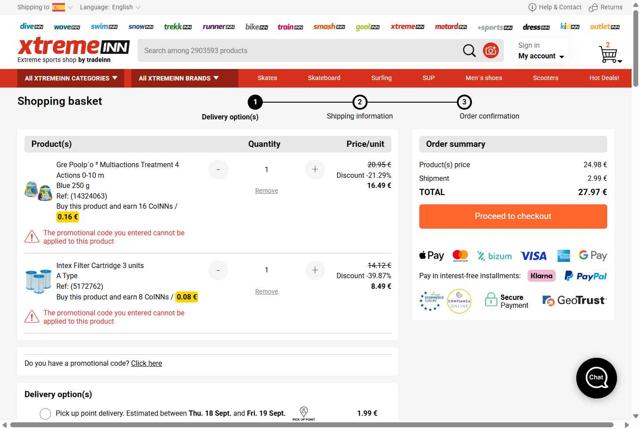
Task: Go to swiminn store logo
Action: 104,27
